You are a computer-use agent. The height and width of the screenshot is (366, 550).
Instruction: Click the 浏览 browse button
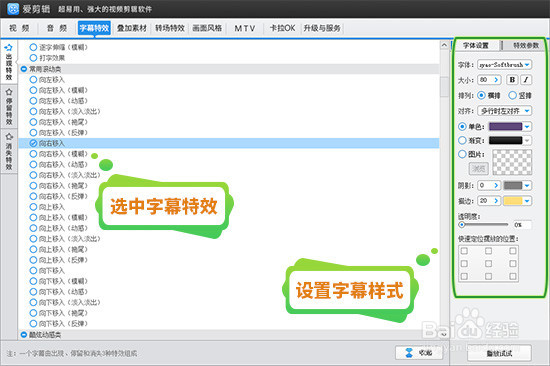click(x=479, y=169)
